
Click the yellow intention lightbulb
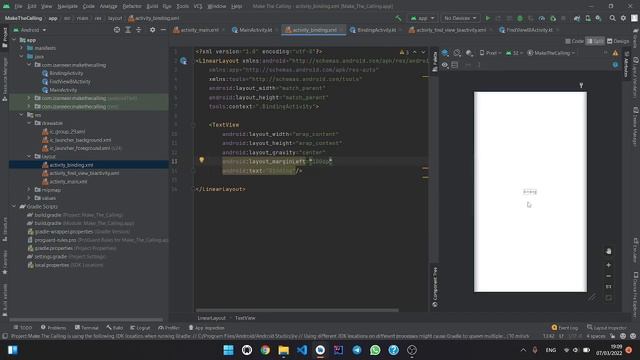point(202,160)
